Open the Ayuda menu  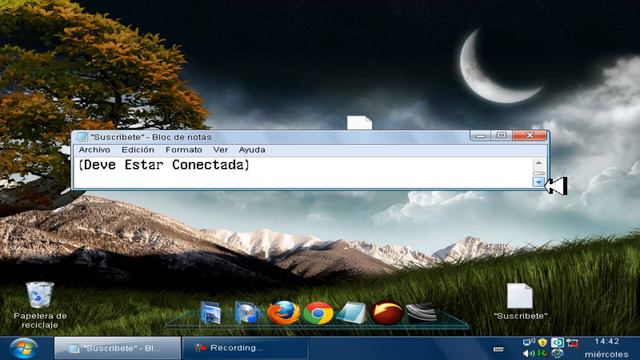pos(252,150)
